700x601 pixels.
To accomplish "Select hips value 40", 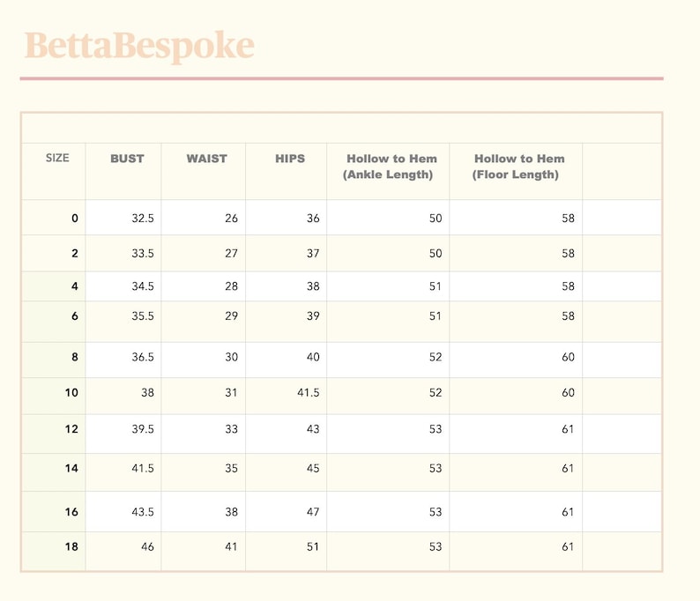I will 313,357.
